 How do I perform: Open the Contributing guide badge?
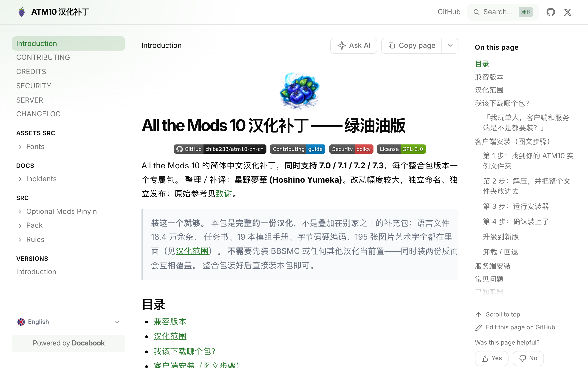pyautogui.click(x=297, y=149)
